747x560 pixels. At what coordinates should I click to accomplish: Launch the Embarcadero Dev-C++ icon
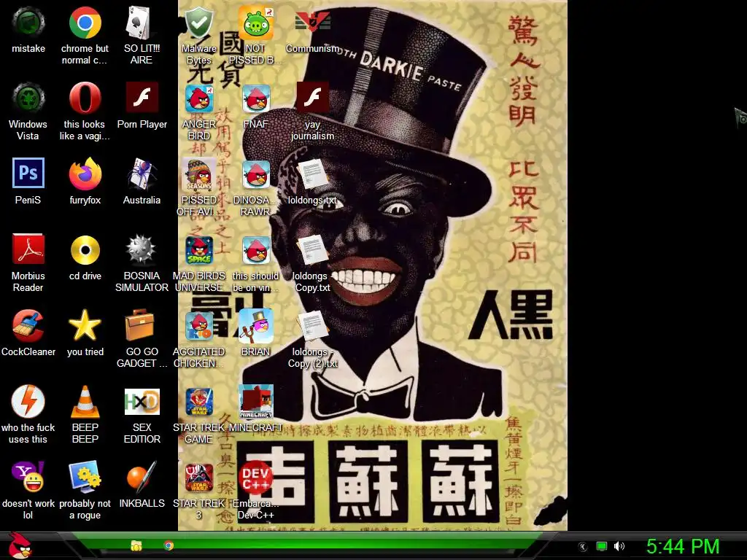click(x=256, y=478)
